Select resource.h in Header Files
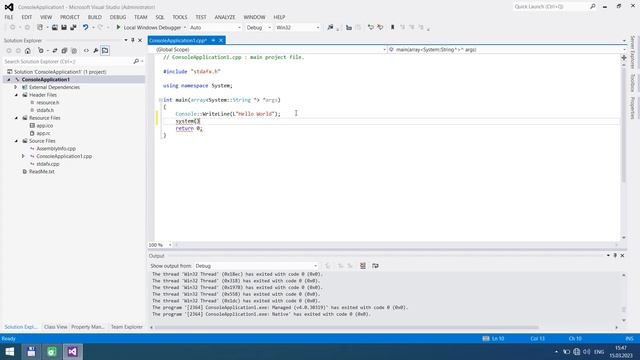Screen dimensions: 640x360 tap(47, 102)
